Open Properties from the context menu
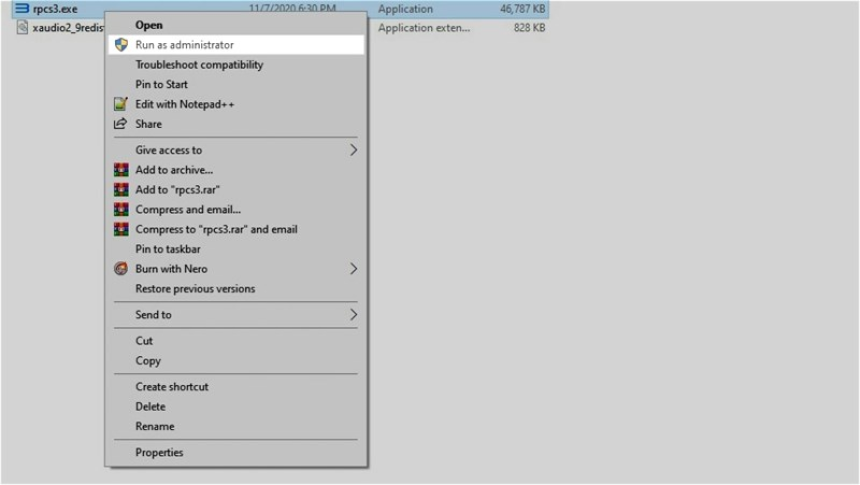 (236, 452)
